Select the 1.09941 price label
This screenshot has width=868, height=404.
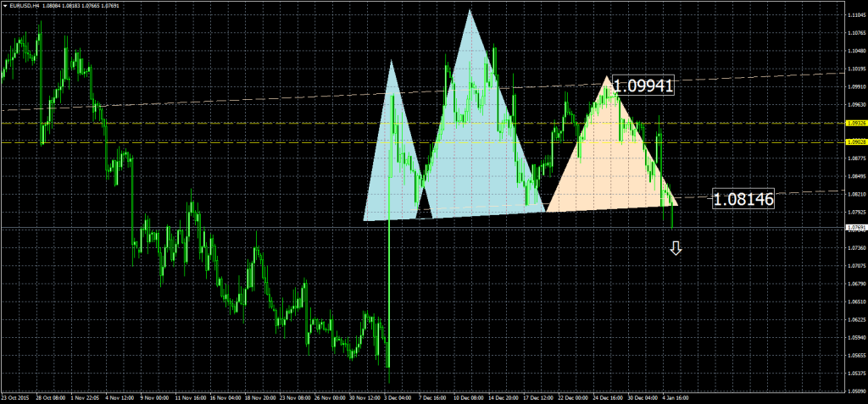[642, 86]
